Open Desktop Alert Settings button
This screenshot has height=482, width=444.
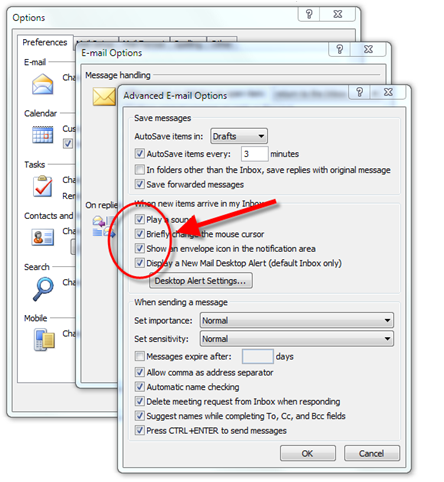click(x=200, y=281)
